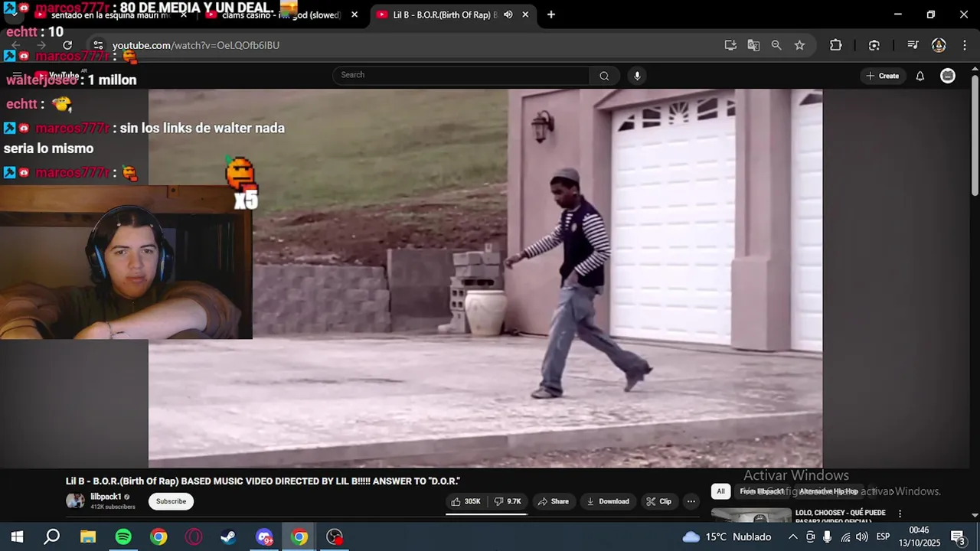Open Spotify from taskbar
This screenshot has width=980, height=551.
point(123,536)
